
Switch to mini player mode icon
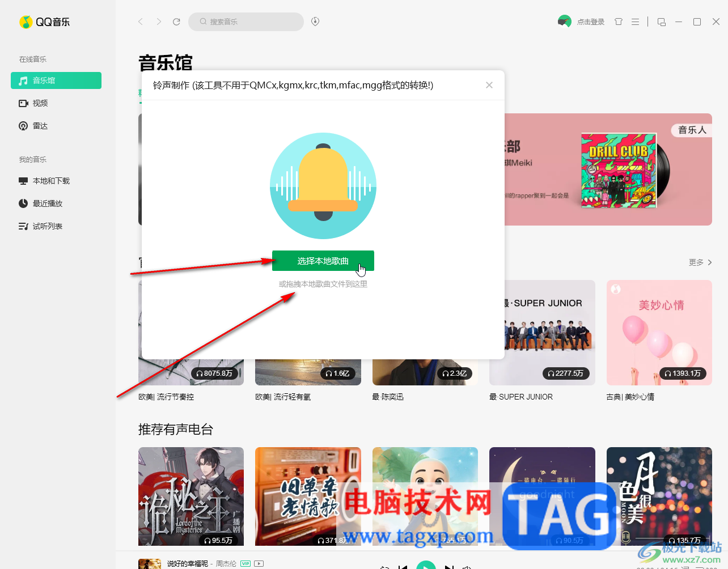point(661,22)
